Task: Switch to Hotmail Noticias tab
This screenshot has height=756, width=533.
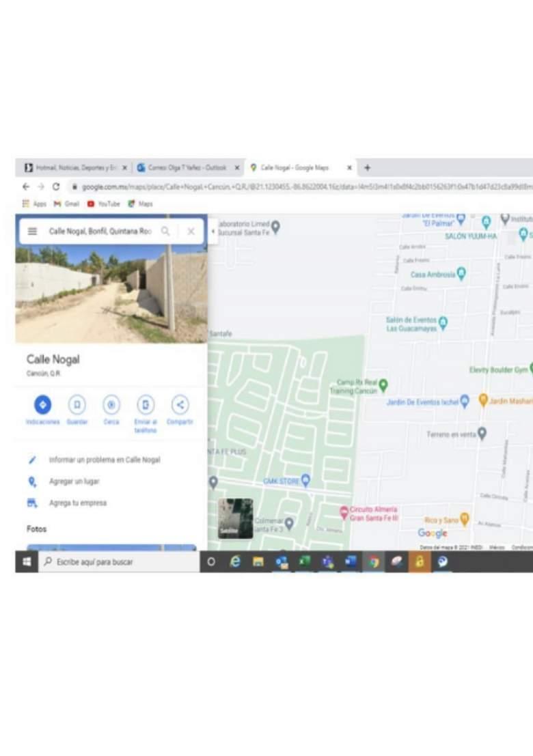Action: pyautogui.click(x=72, y=167)
